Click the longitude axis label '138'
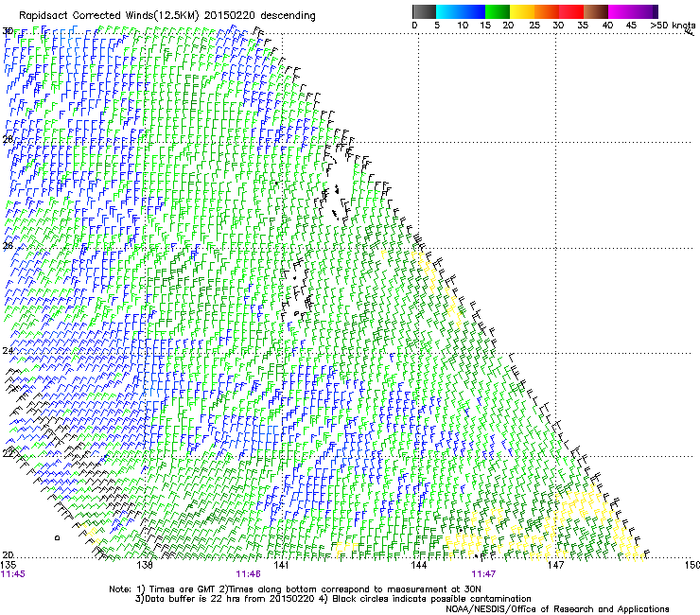 coord(145,565)
